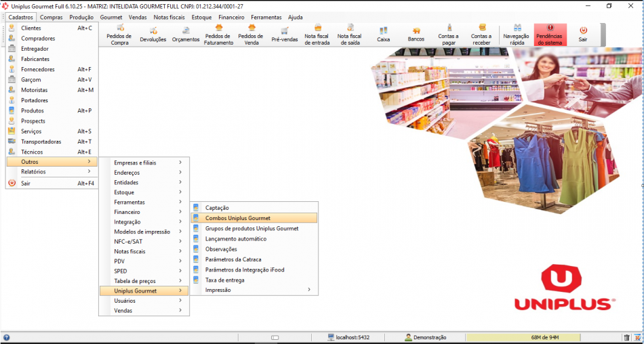Image resolution: width=644 pixels, height=344 pixels.
Task: Open Navegação rápida in the toolbar
Action: (x=517, y=35)
